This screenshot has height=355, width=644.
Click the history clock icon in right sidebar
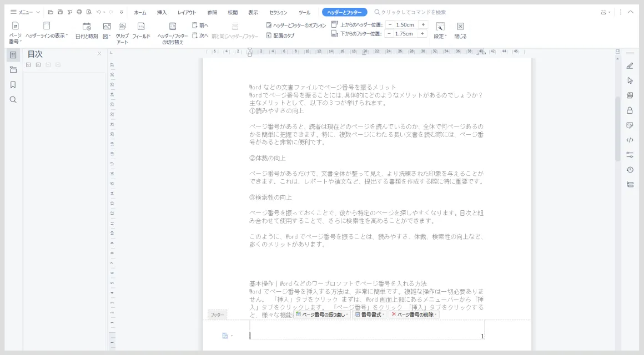pos(630,170)
